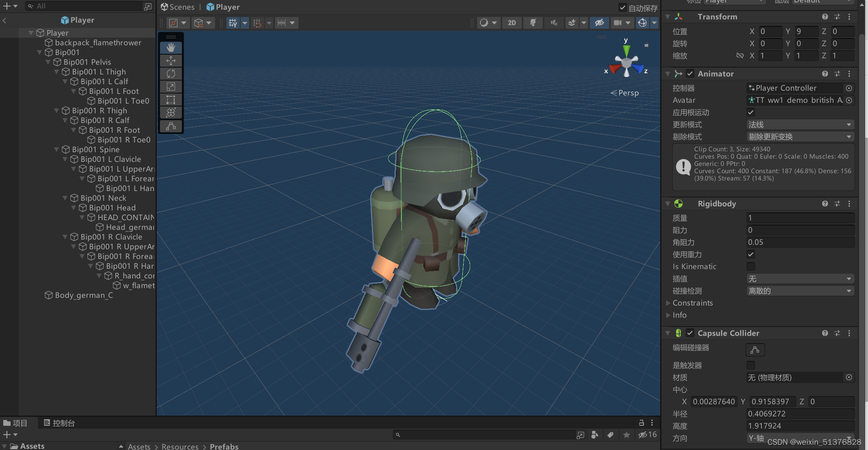The width and height of the screenshot is (868, 450).
Task: Click tool handle rotation global button
Action: tap(203, 23)
